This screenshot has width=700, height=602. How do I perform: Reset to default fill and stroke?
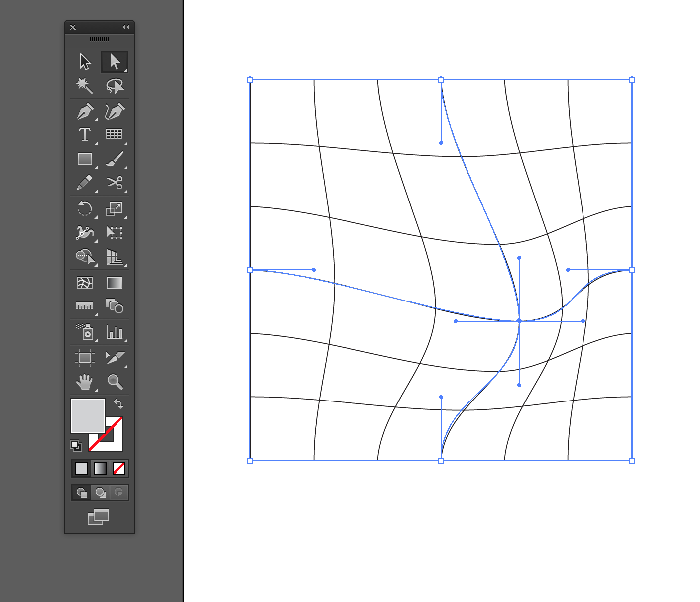pyautogui.click(x=76, y=445)
